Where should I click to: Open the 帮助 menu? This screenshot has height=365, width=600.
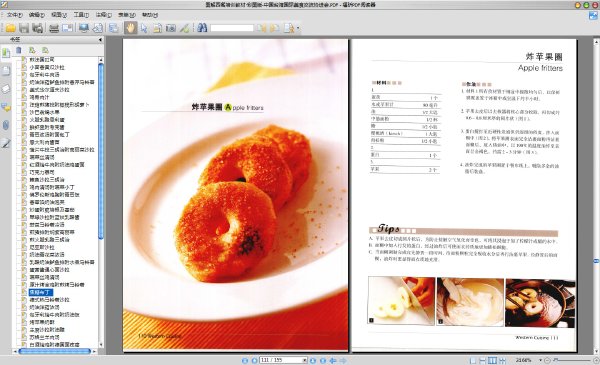(150, 15)
